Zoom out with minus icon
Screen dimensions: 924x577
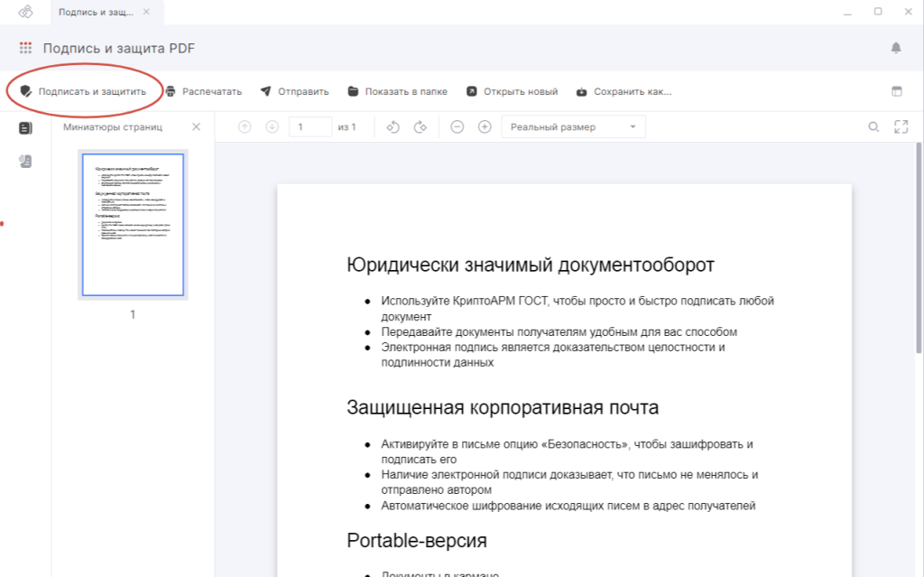point(457,126)
